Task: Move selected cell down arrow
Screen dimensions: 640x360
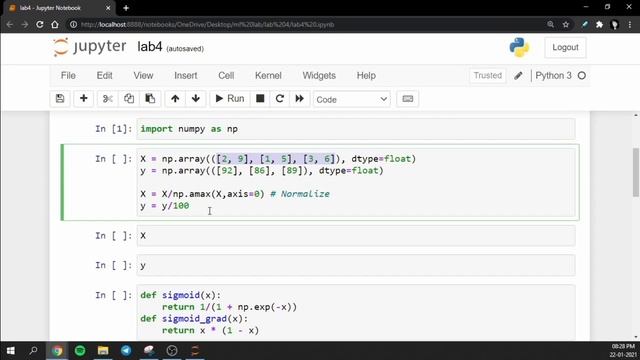Action: pos(196,99)
